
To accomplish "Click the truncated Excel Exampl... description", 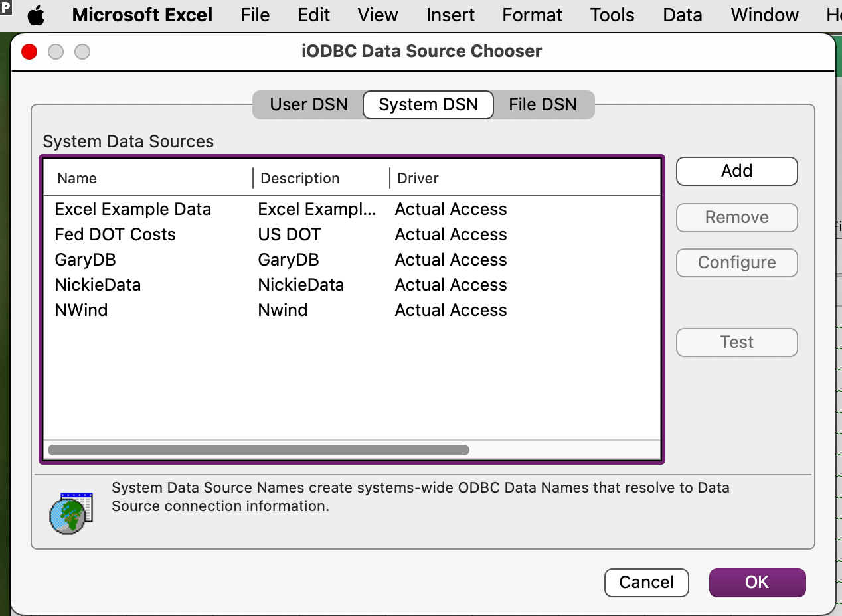I will (x=317, y=209).
